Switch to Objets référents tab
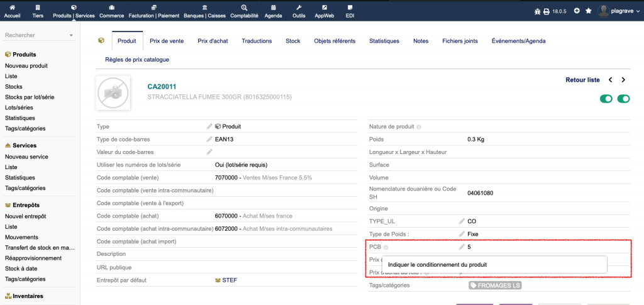The width and height of the screenshot is (644, 305). coord(335,41)
